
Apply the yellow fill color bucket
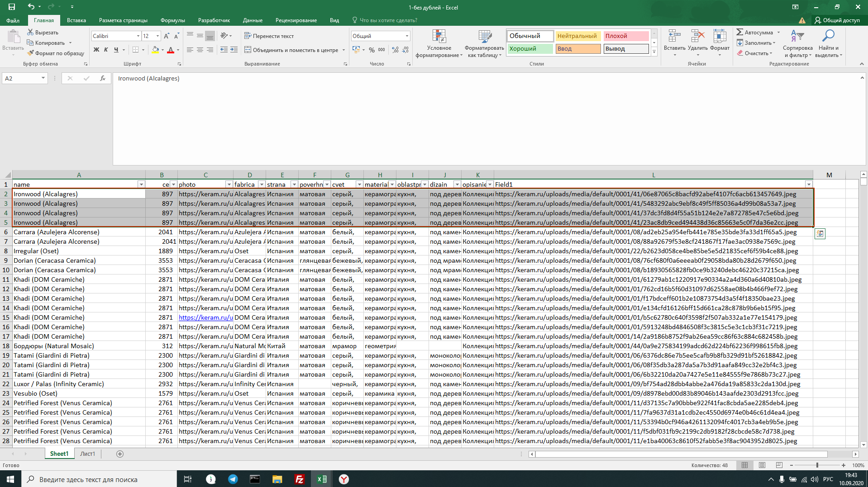(155, 50)
